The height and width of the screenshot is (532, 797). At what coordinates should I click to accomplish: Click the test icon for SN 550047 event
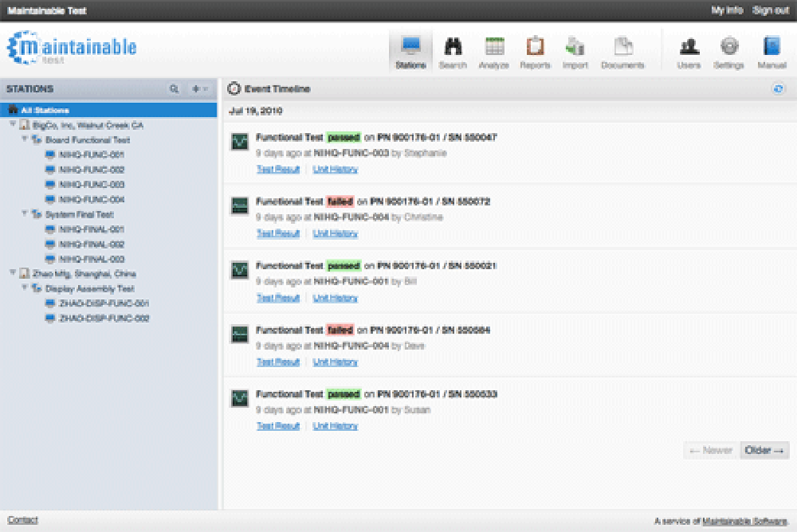(239, 141)
